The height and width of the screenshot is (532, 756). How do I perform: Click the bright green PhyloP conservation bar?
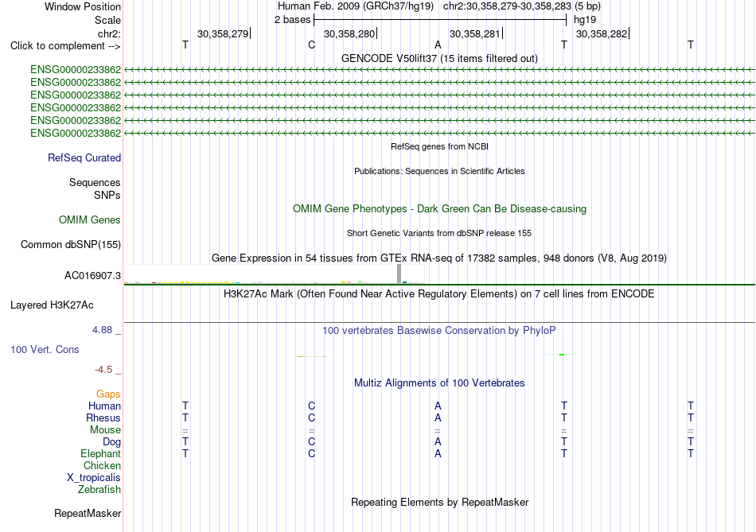tap(562, 355)
